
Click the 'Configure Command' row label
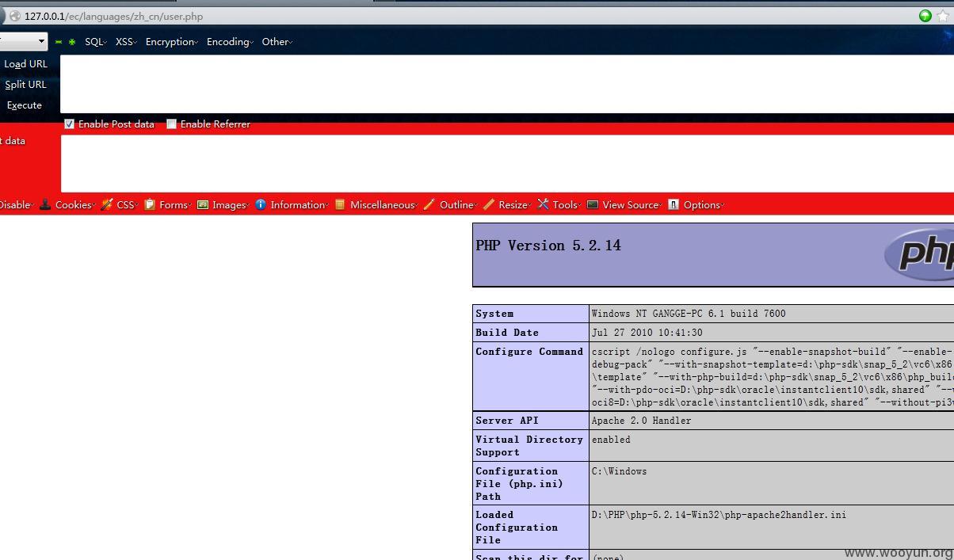click(529, 352)
